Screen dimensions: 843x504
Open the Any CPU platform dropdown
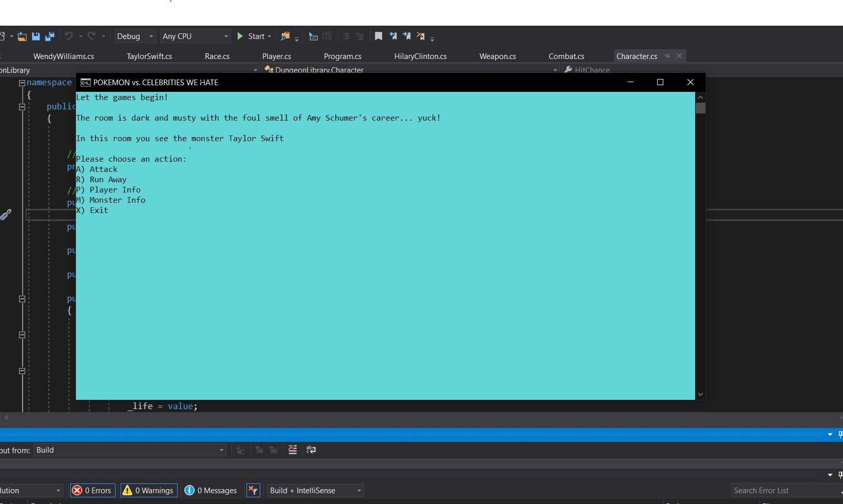pos(195,36)
